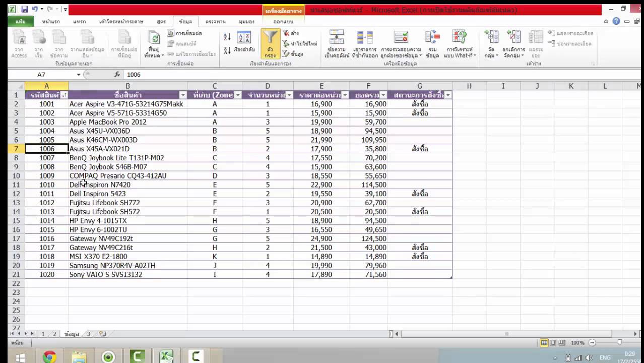This screenshot has height=363, width=644.
Task: Click the horizontal scrollbar thumb
Action: tap(506, 334)
